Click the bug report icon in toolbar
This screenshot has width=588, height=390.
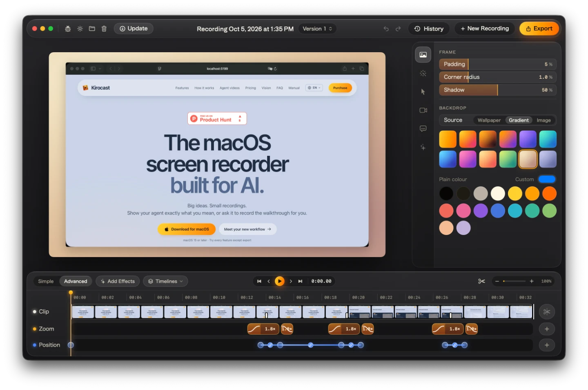click(68, 29)
